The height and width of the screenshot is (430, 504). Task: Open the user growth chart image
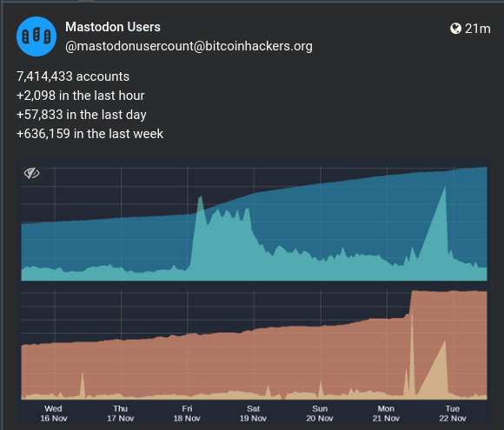point(254,291)
